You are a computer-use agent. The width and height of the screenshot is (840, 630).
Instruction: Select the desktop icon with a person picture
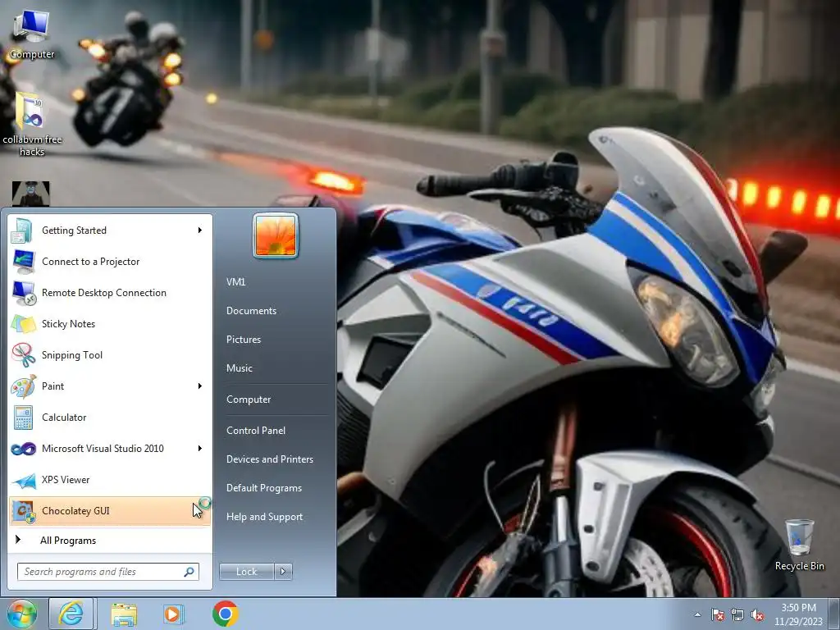pyautogui.click(x=31, y=194)
